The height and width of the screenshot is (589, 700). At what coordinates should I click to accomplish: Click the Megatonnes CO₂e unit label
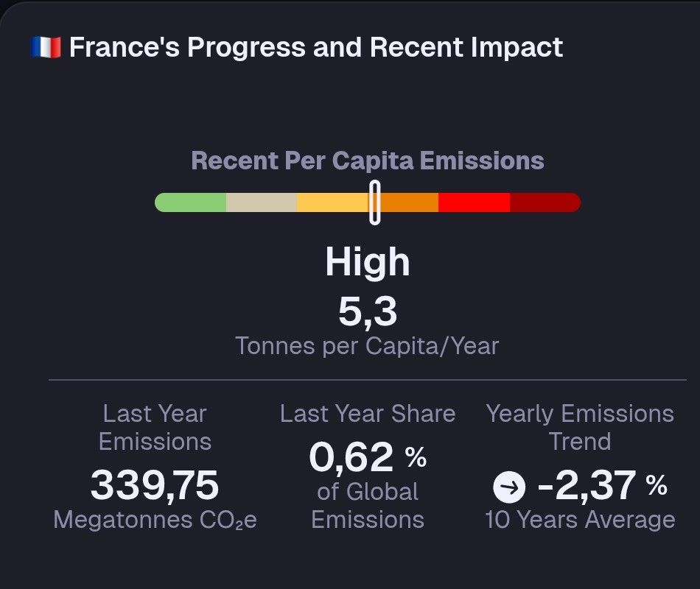[155, 520]
